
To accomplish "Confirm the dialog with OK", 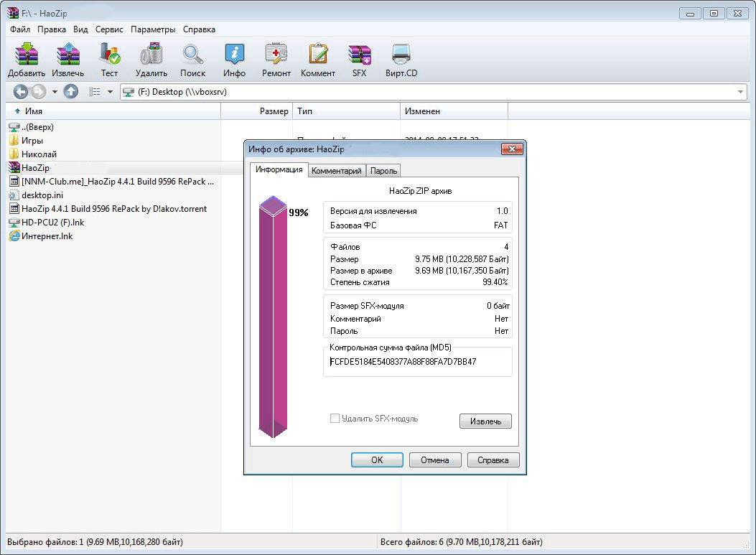I will pos(377,460).
